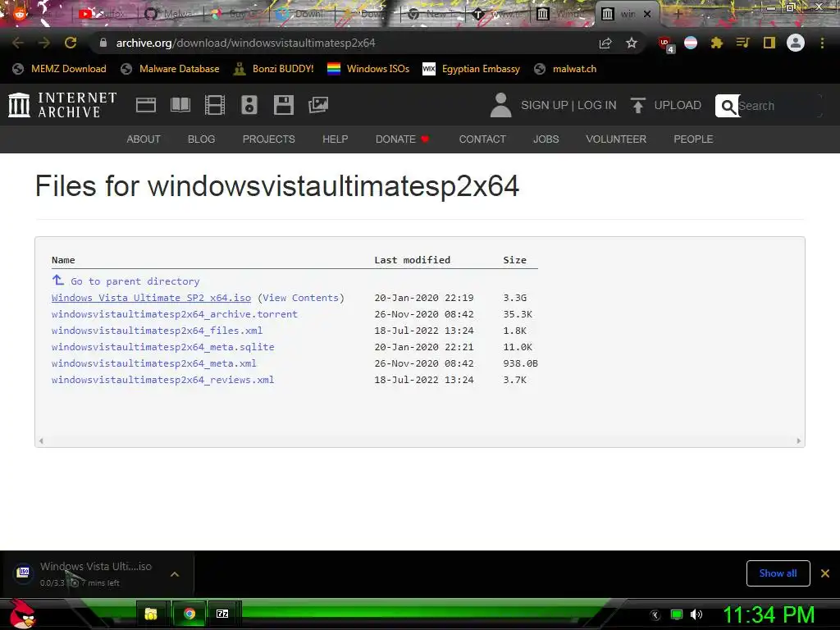Open Internet Archive home logo
840x630 pixels.
click(62, 104)
